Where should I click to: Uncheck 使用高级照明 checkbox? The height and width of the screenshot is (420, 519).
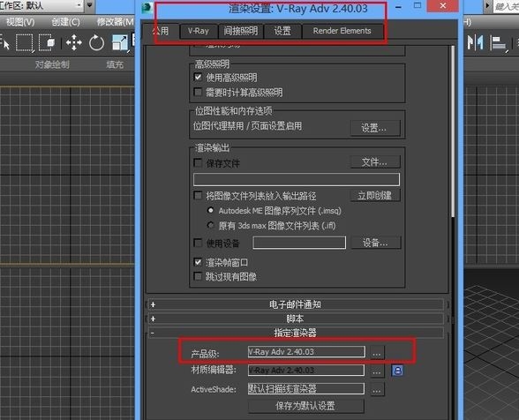pos(198,78)
